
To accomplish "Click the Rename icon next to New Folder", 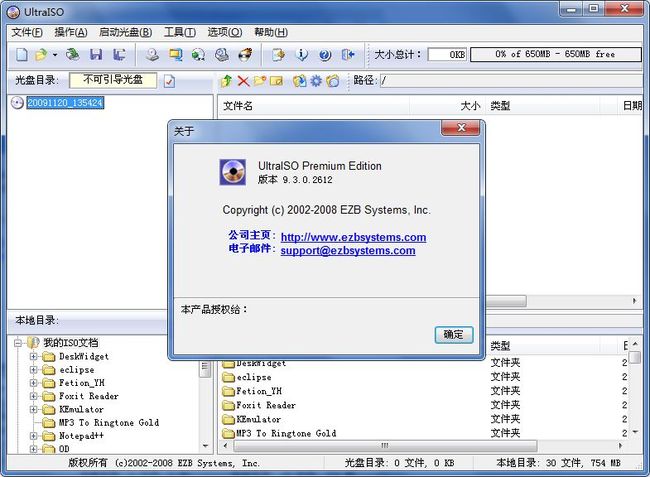I will (x=276, y=81).
